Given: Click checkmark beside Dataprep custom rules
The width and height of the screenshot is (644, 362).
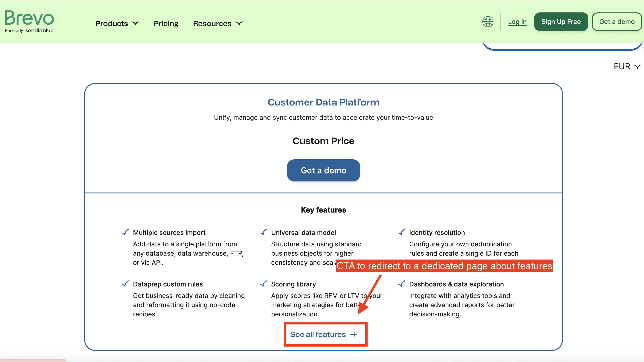Looking at the screenshot, I should [x=126, y=284].
